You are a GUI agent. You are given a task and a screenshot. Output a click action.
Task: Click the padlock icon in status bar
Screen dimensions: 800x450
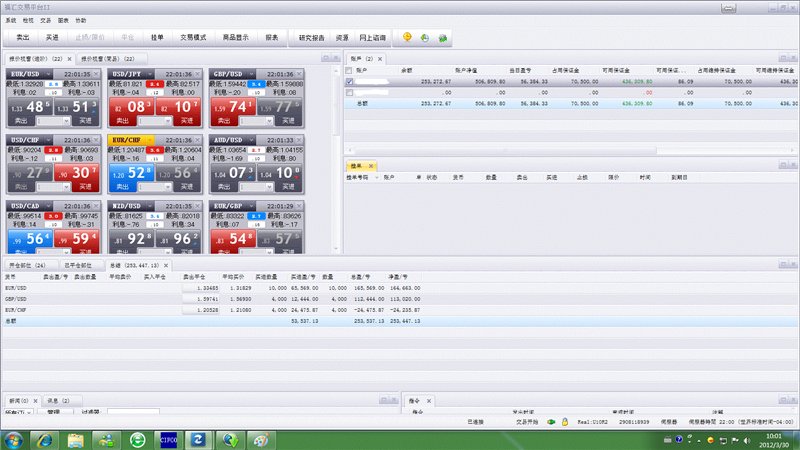pos(565,423)
